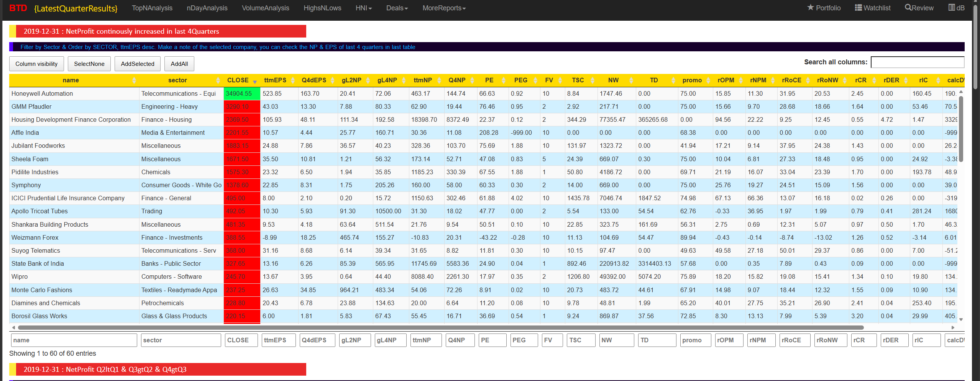Sort table by NW column

coord(617,80)
